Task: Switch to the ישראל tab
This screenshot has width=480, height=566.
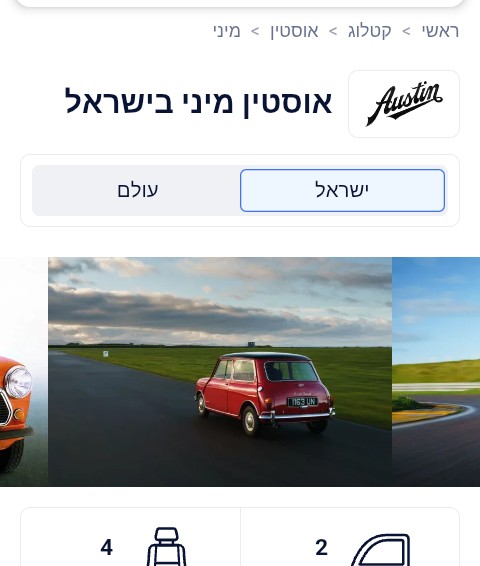Action: (342, 190)
